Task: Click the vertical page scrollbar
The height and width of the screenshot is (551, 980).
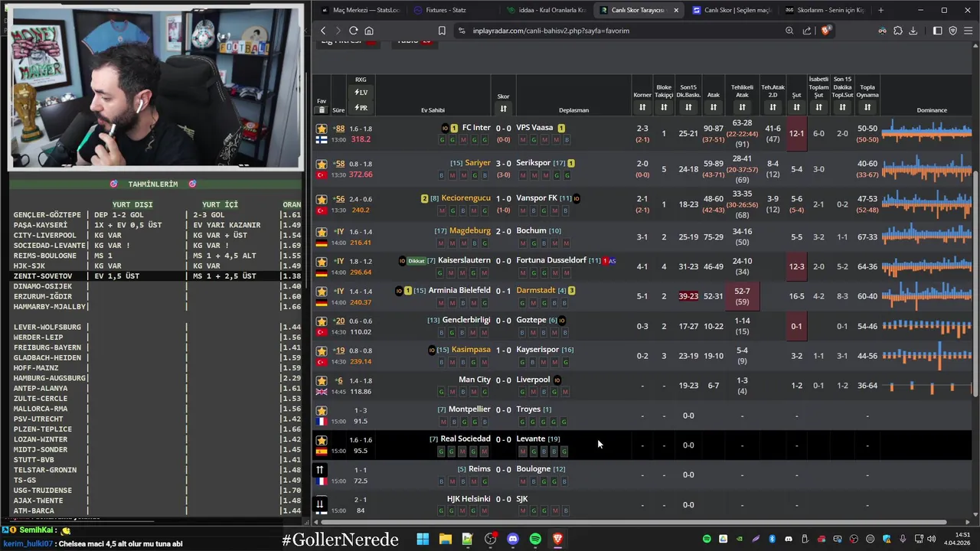Action: click(x=975, y=283)
